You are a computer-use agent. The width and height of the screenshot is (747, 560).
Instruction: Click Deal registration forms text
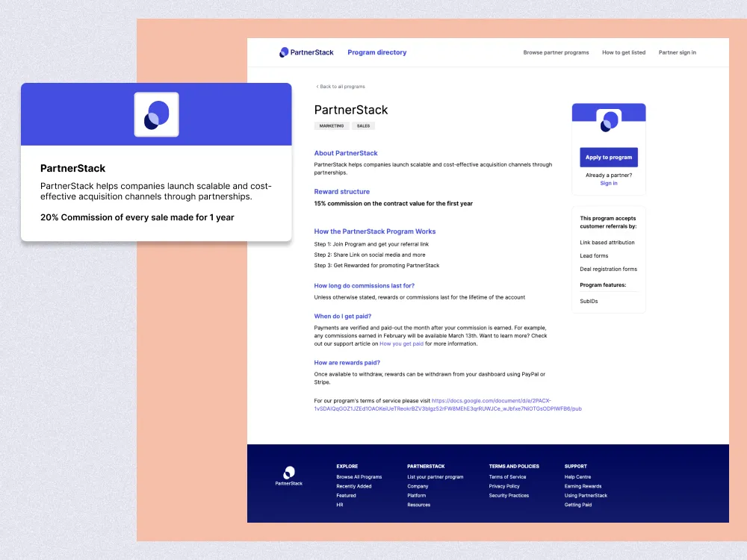pyautogui.click(x=608, y=269)
